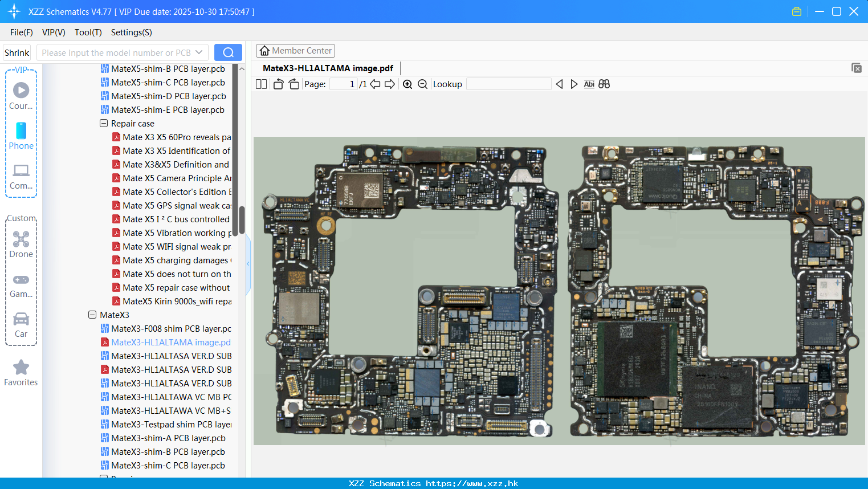
Task: Open Mate X5 Vibration working document
Action: pos(172,233)
